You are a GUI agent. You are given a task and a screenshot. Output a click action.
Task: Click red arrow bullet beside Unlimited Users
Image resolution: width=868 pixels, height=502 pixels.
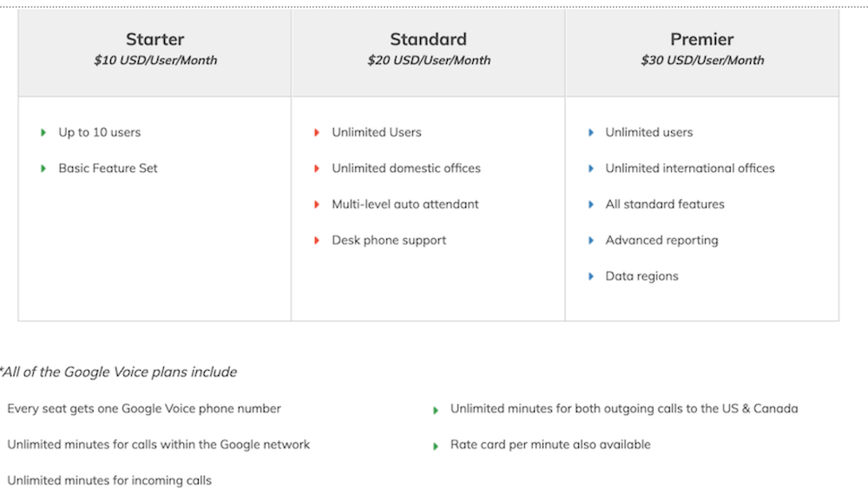click(317, 133)
